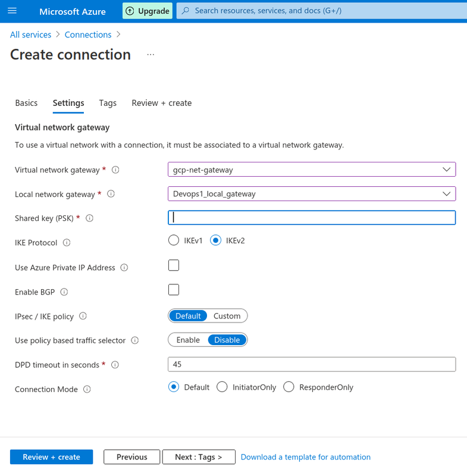Expand the Virtual network gateway dropdown

pyautogui.click(x=312, y=170)
